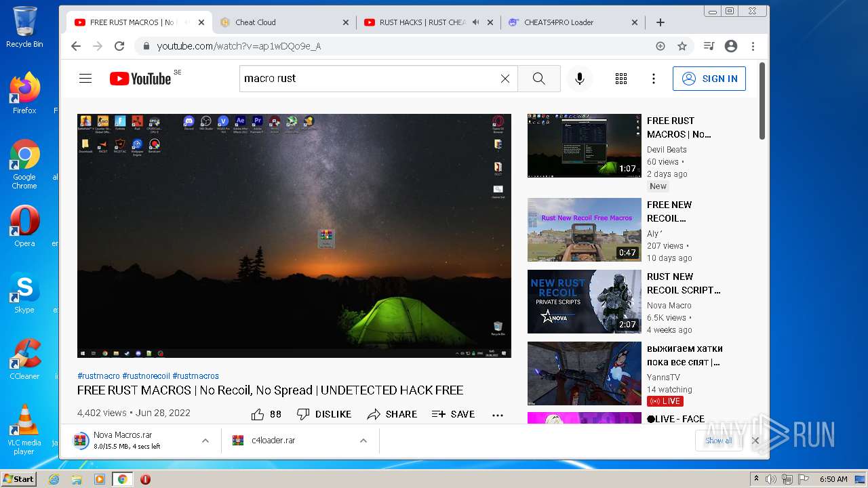Dislike the video

(x=324, y=414)
